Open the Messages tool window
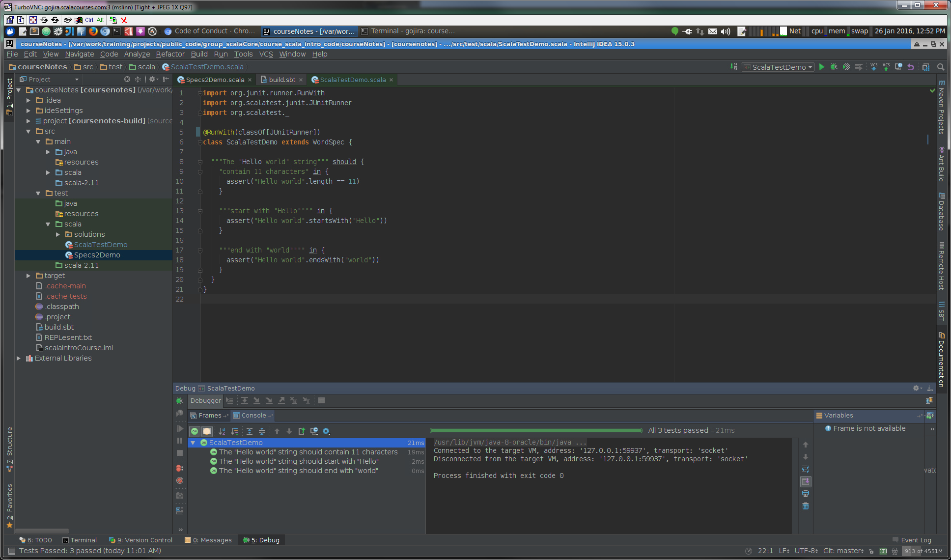The height and width of the screenshot is (560, 951). point(208,540)
